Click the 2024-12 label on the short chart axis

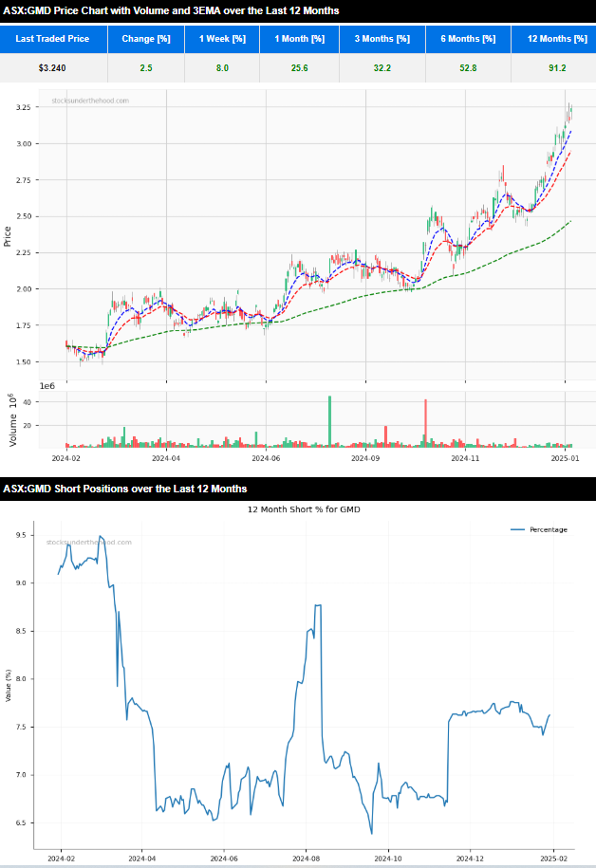(470, 859)
